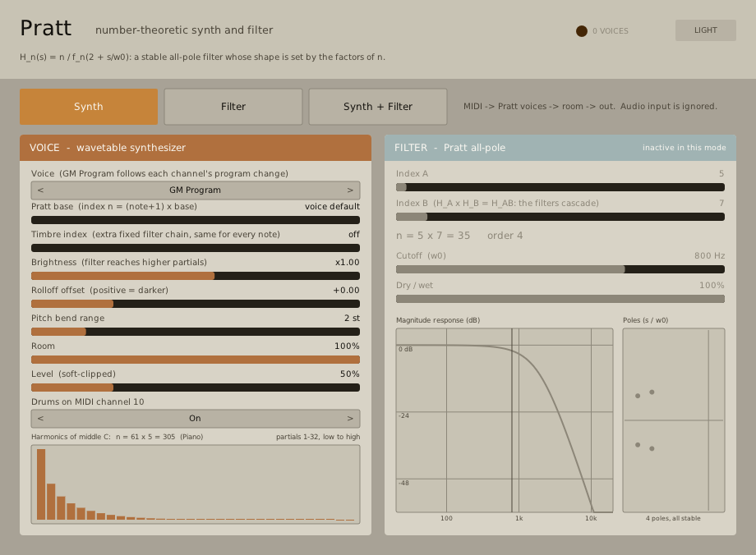Click the 'voice default' Pratt base value
Image resolution: width=756 pixels, height=555 pixels.
point(332,207)
